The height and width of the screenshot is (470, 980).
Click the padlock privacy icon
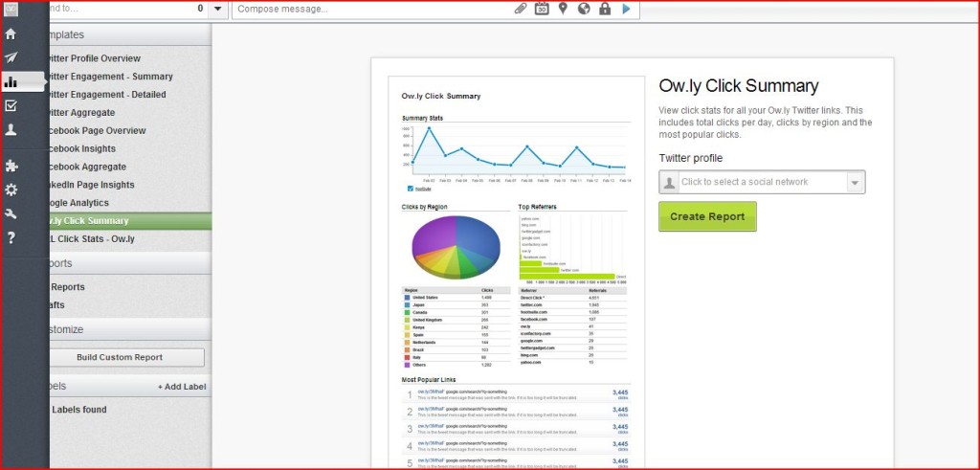coord(605,9)
